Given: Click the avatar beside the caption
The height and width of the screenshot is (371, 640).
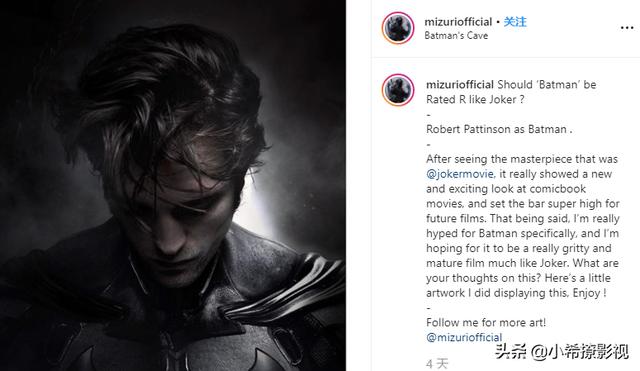Looking at the screenshot, I should tap(398, 90).
